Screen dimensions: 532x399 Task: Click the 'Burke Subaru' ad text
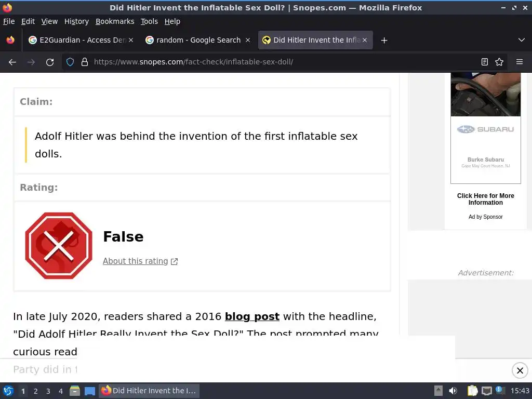(x=486, y=159)
